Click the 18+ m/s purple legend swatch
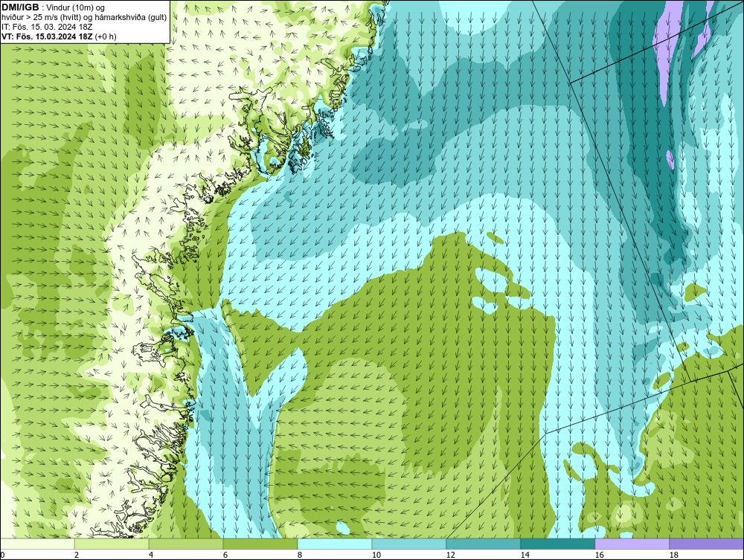Image resolution: width=744 pixels, height=560 pixels. (x=707, y=544)
